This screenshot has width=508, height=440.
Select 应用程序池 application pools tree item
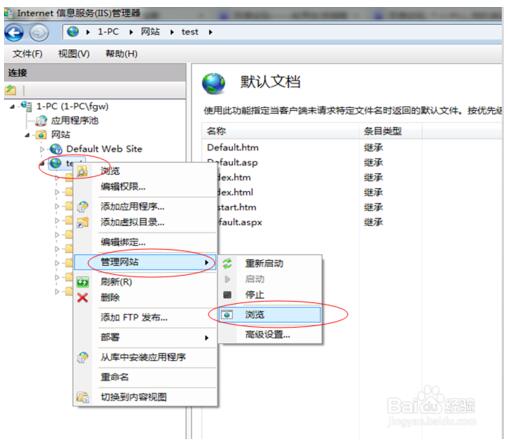(x=74, y=120)
